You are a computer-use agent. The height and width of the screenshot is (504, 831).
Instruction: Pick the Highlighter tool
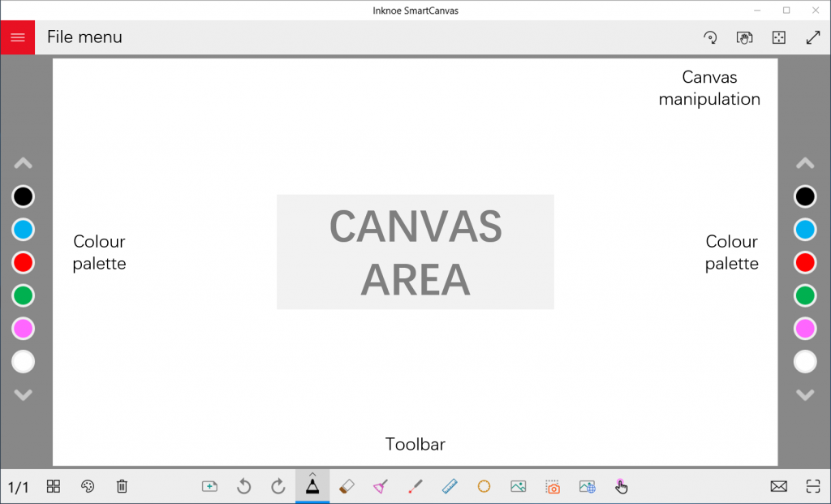[381, 486]
